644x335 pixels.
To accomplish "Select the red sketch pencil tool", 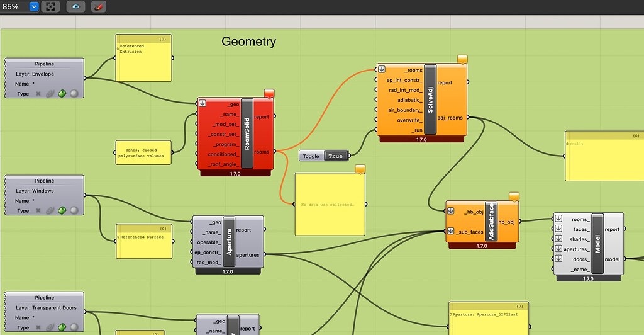I will coord(98,7).
